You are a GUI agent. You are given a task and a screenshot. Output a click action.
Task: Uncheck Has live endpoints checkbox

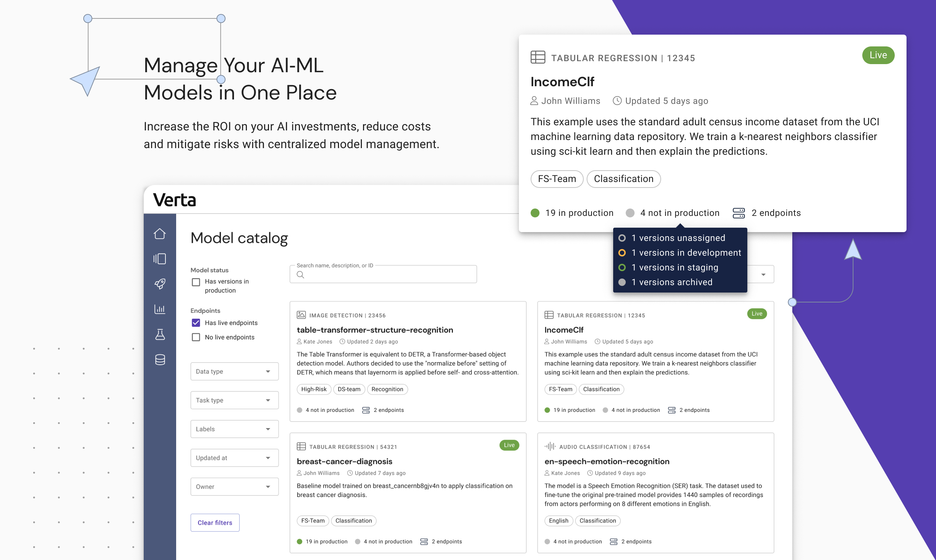click(x=196, y=323)
